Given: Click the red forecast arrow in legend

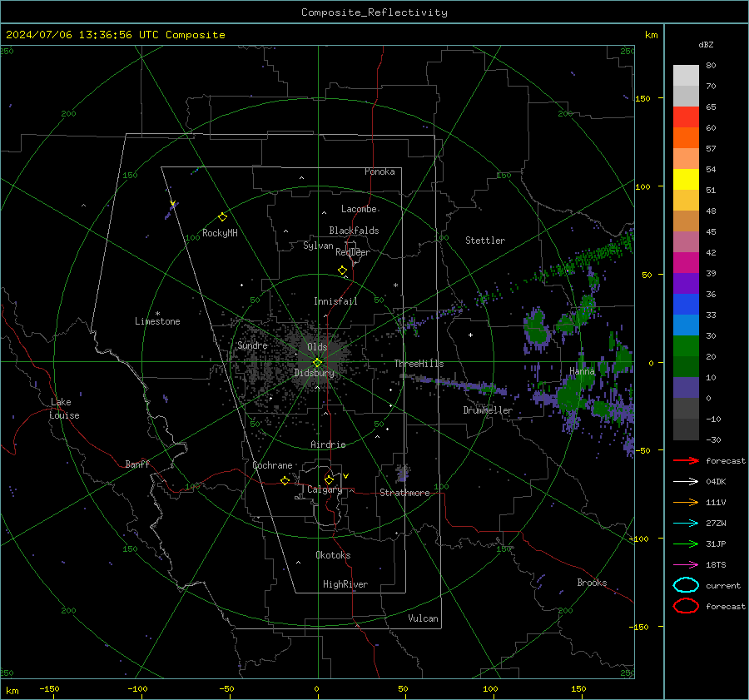Looking at the screenshot, I should point(686,460).
